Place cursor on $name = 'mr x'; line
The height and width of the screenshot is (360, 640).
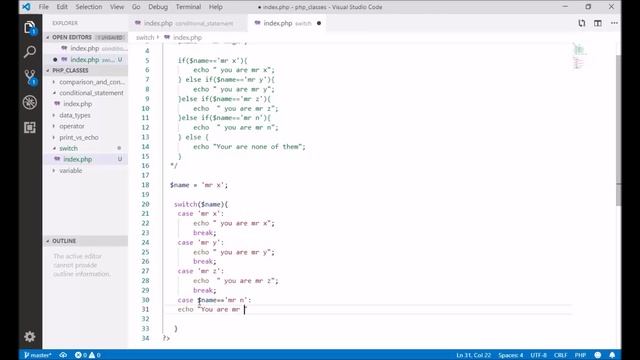pos(199,185)
